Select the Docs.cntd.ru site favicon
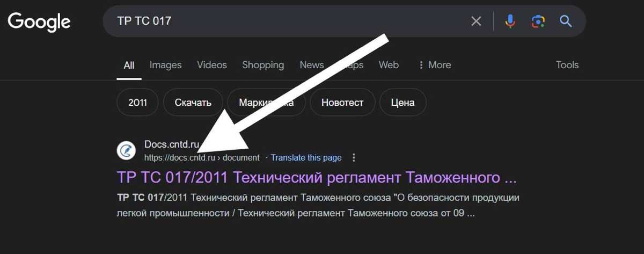Image resolution: width=644 pixels, height=254 pixels. [x=126, y=150]
